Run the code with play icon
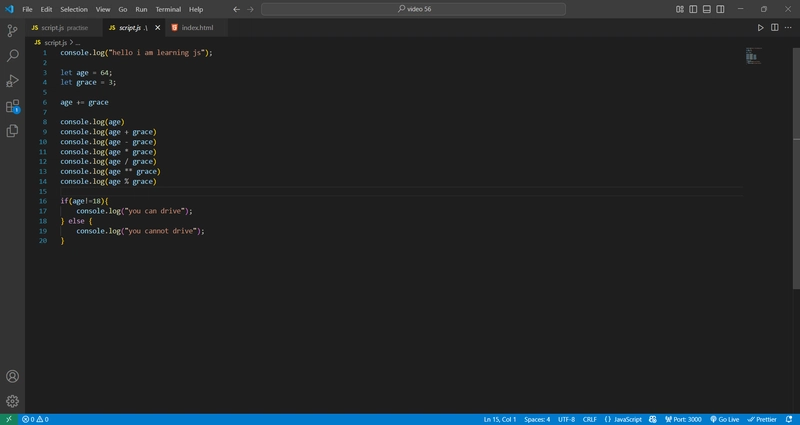This screenshot has height=425, width=800. 760,28
